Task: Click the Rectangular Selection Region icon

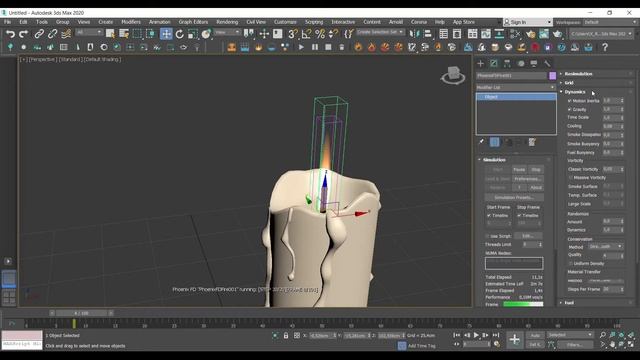Action: coord(137,34)
